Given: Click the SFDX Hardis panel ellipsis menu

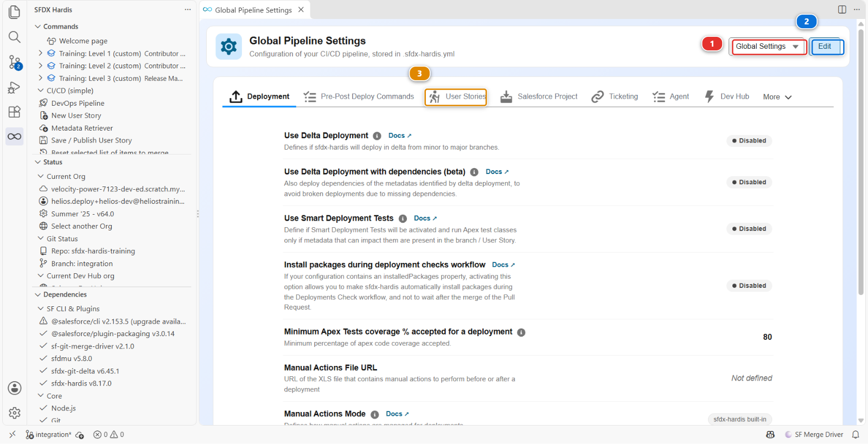Looking at the screenshot, I should [x=188, y=10].
